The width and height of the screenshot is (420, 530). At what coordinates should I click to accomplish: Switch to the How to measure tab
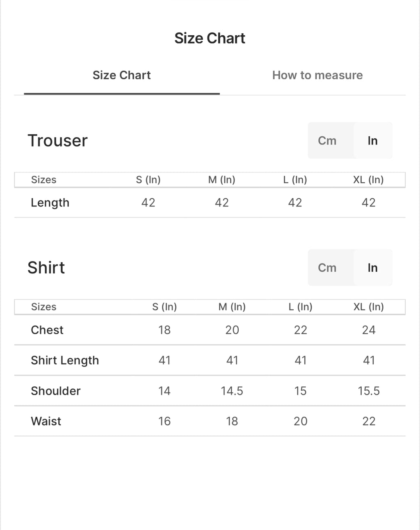point(317,75)
